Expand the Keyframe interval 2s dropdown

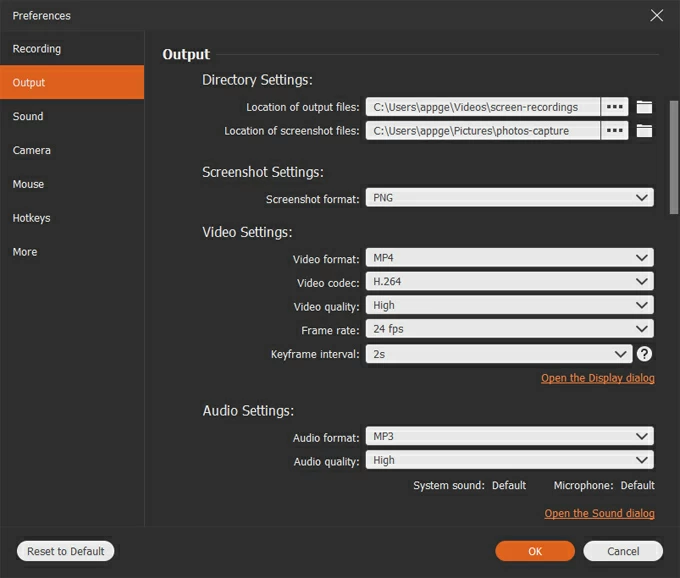coord(499,354)
